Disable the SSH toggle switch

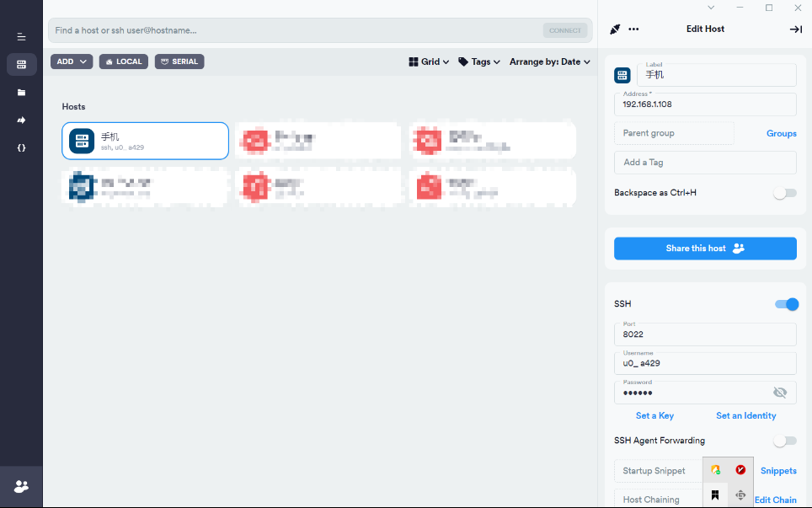coord(786,304)
